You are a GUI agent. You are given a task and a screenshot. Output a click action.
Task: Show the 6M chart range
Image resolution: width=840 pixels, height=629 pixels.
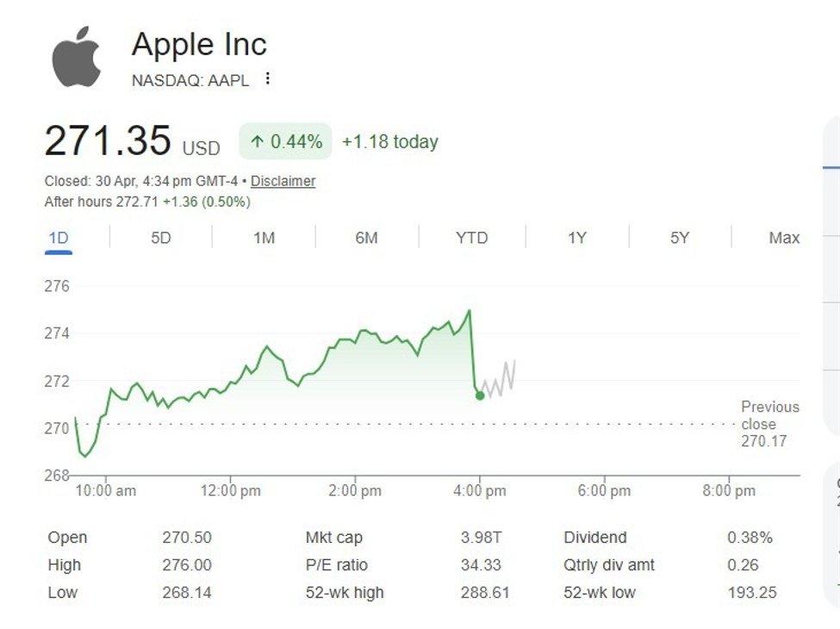(x=366, y=238)
